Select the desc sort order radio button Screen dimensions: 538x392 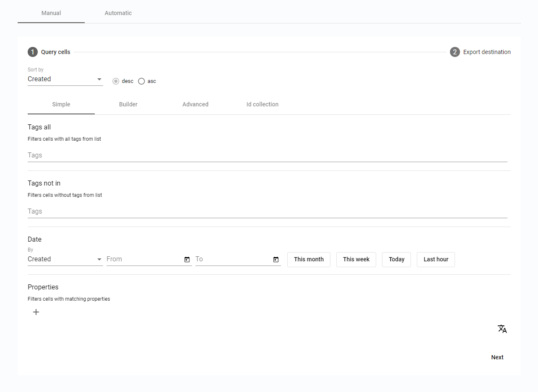point(116,81)
